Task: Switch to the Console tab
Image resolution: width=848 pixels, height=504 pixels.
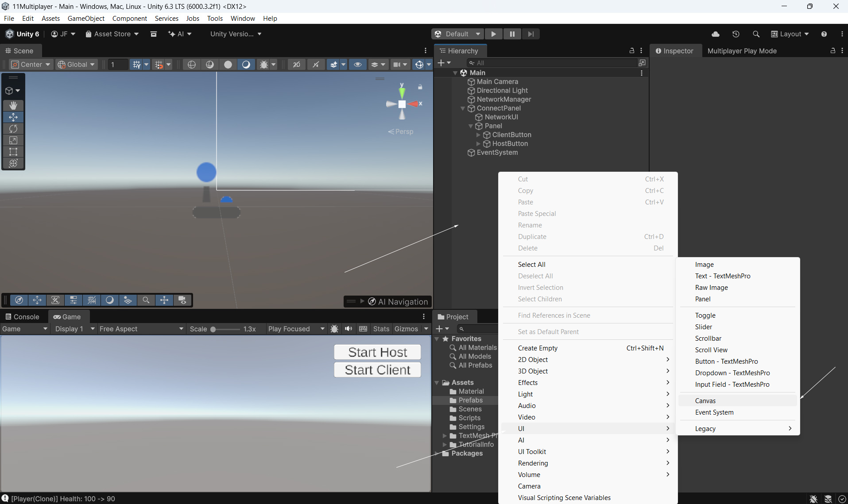Action: click(x=22, y=317)
